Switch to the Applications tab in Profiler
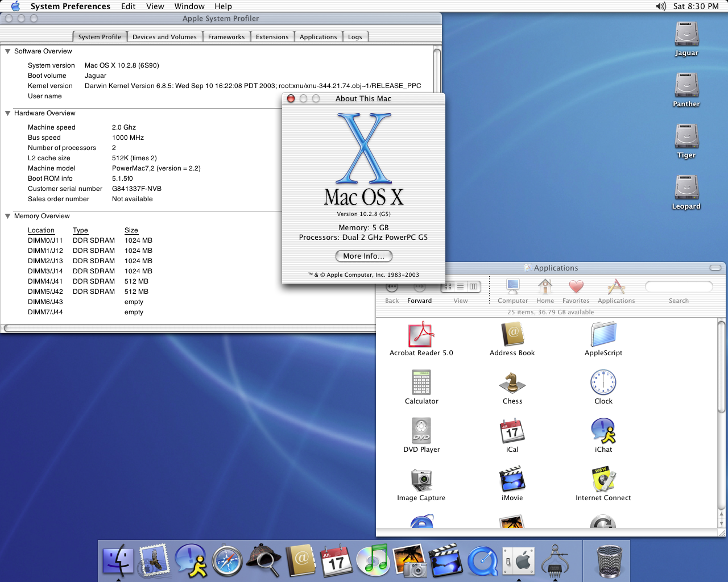The image size is (728, 582). pos(318,37)
